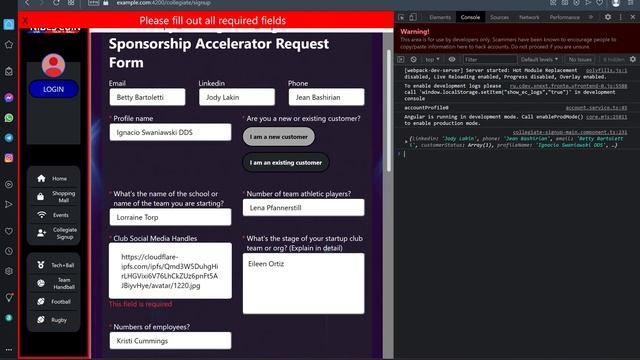Open 'top' JavaScript context dropdown
The width and height of the screenshot is (640, 360).
(x=432, y=60)
